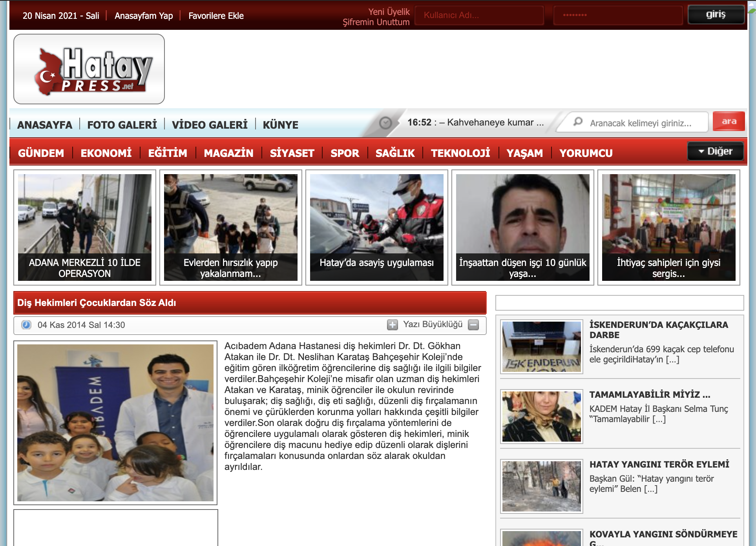Focus the Kullanıcı Adı username field
The image size is (756, 546).
(479, 15)
